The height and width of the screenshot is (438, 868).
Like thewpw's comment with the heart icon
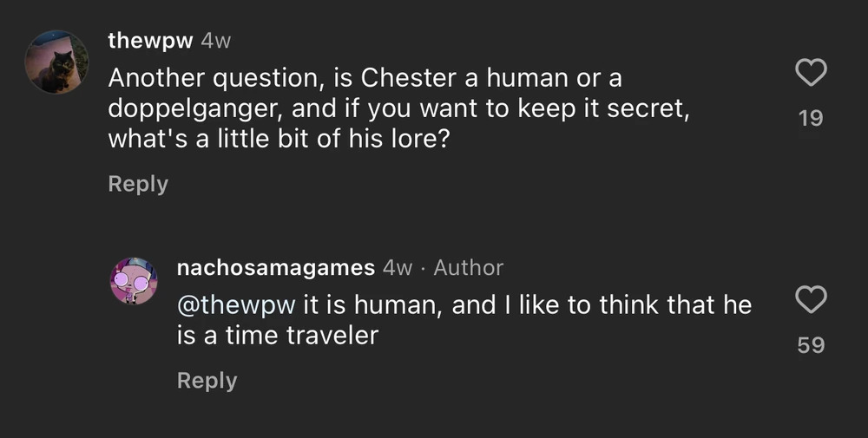pyautogui.click(x=810, y=74)
